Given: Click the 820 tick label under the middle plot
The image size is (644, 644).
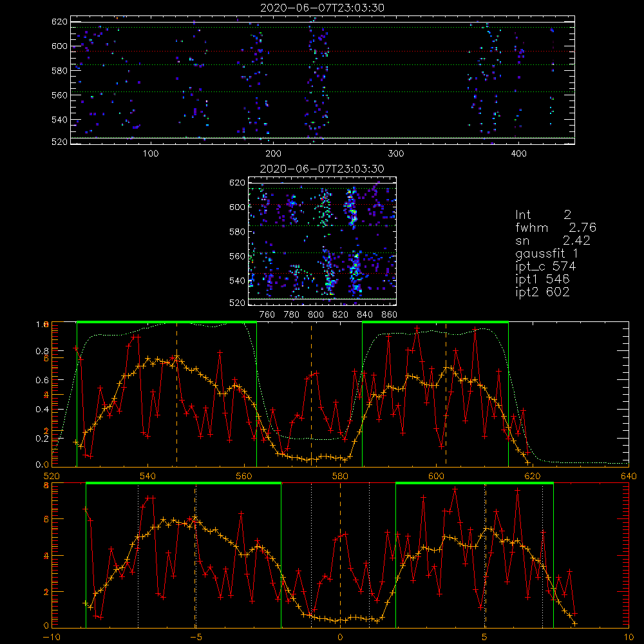Looking at the screenshot, I should point(340,315).
